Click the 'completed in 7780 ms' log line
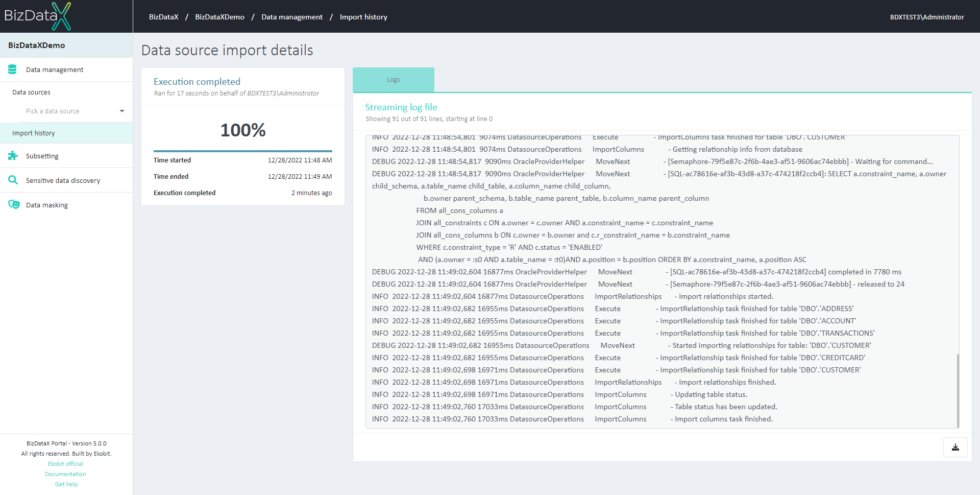This screenshot has height=495, width=980. point(636,272)
